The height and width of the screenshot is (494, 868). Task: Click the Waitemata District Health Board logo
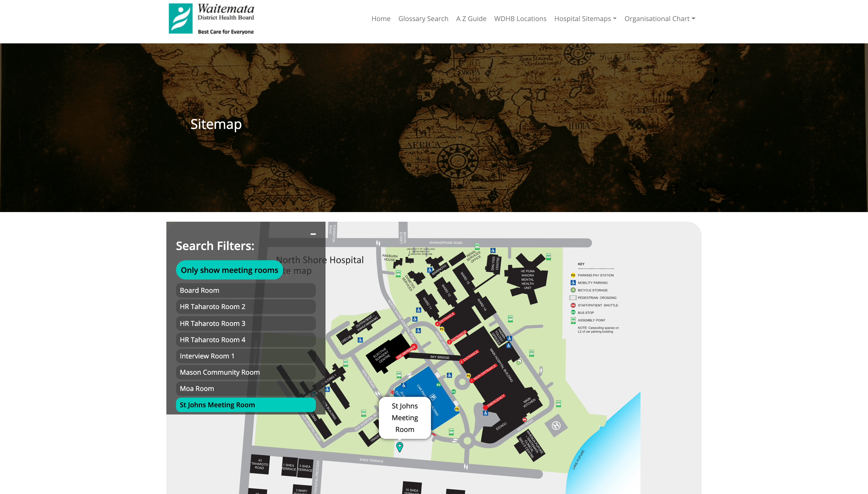click(x=211, y=19)
